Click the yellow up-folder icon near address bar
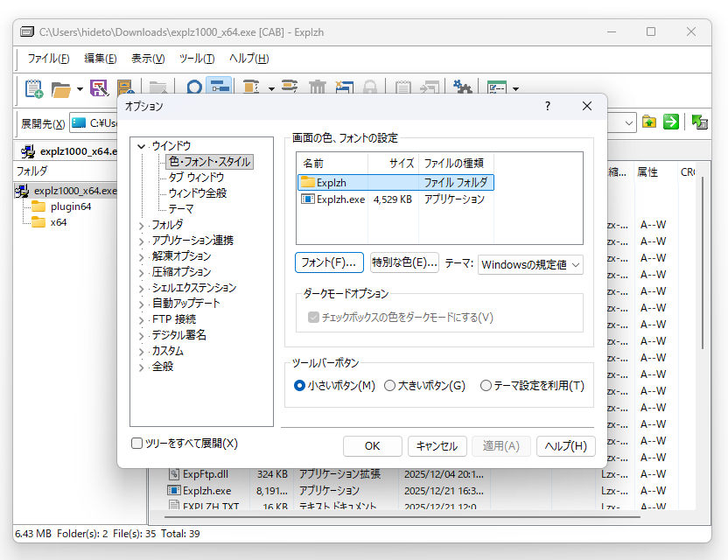Screen dimensions: 728x560 click(x=648, y=122)
